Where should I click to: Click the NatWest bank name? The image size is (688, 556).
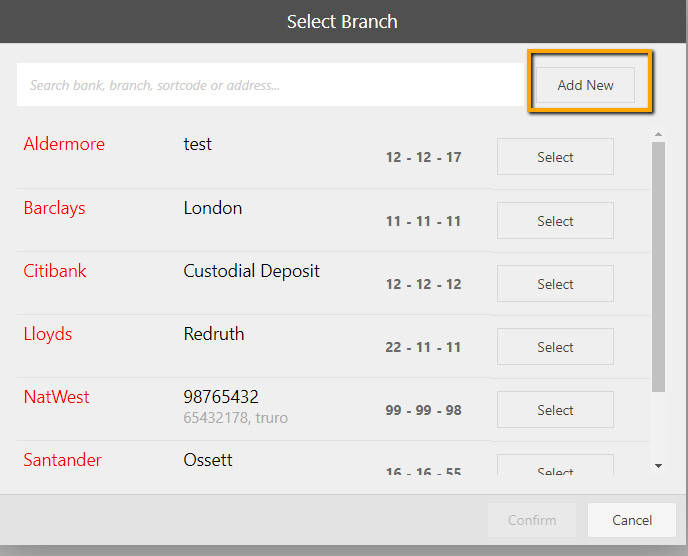click(57, 397)
